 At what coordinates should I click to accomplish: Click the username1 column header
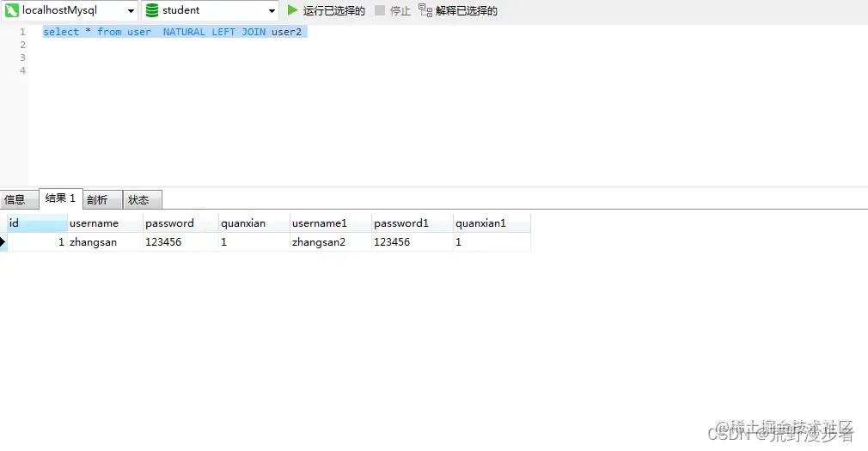(331, 223)
